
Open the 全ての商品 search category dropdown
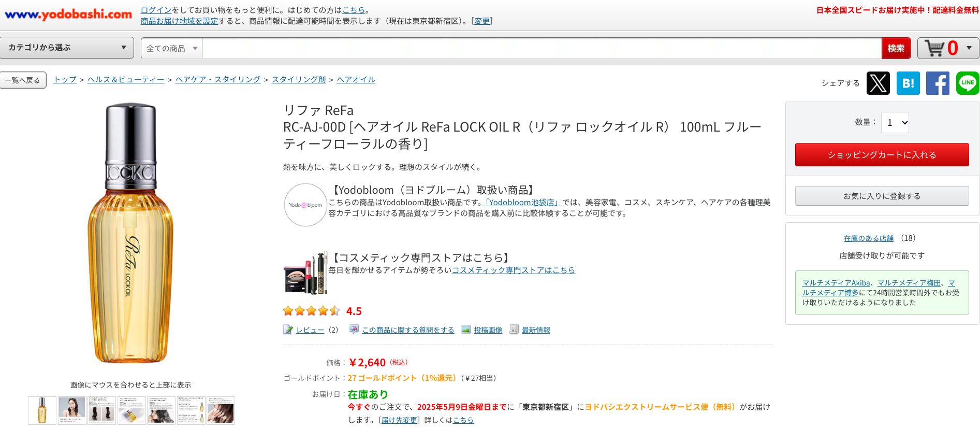pos(171,48)
